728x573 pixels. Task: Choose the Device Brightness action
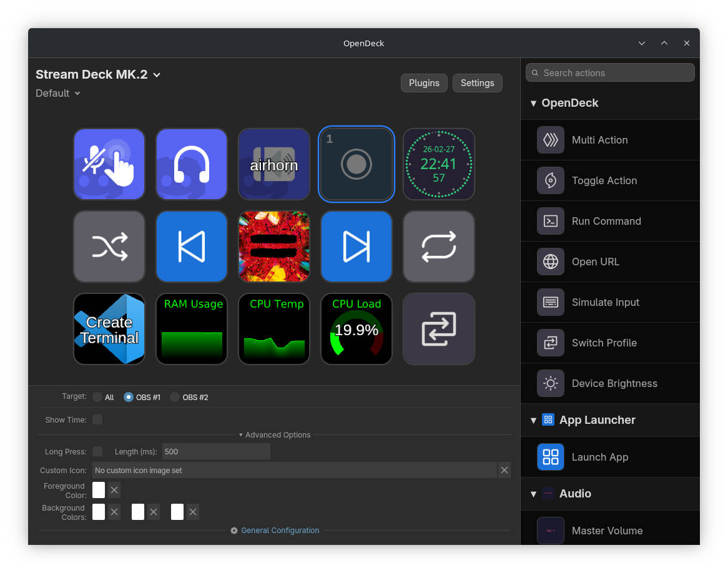(614, 383)
